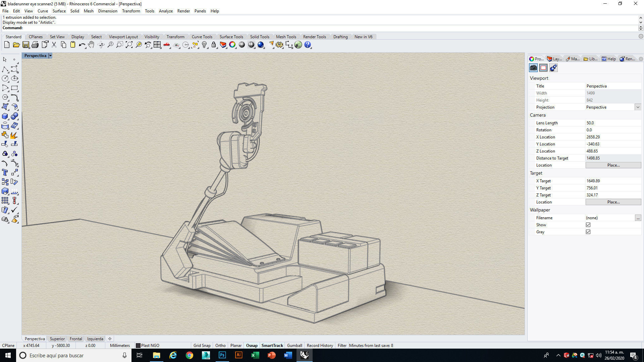Click the Undo arrow icon
This screenshot has height=362, width=644.
point(82,45)
